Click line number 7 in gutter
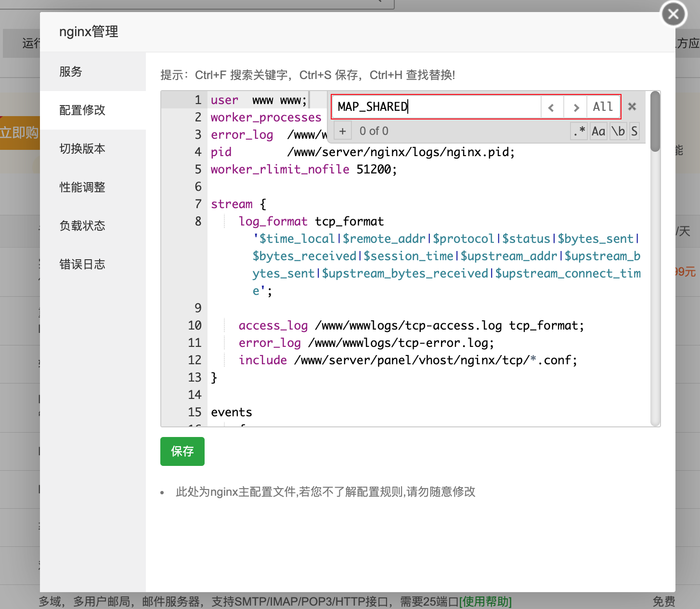This screenshot has height=609, width=700. (198, 204)
